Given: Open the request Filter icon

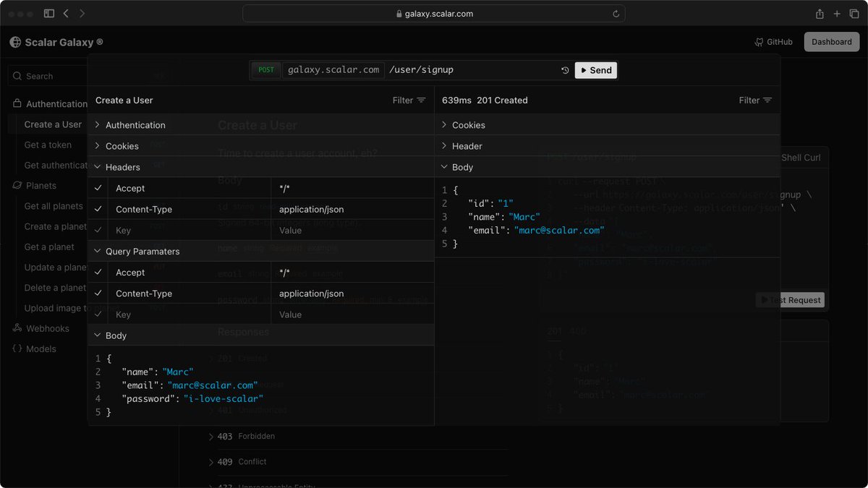Looking at the screenshot, I should pos(421,100).
